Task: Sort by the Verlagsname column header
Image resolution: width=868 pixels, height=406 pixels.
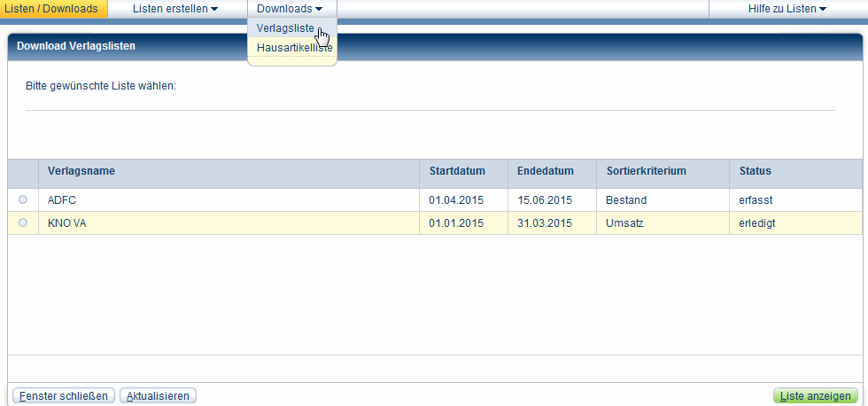Action: pyautogui.click(x=81, y=171)
